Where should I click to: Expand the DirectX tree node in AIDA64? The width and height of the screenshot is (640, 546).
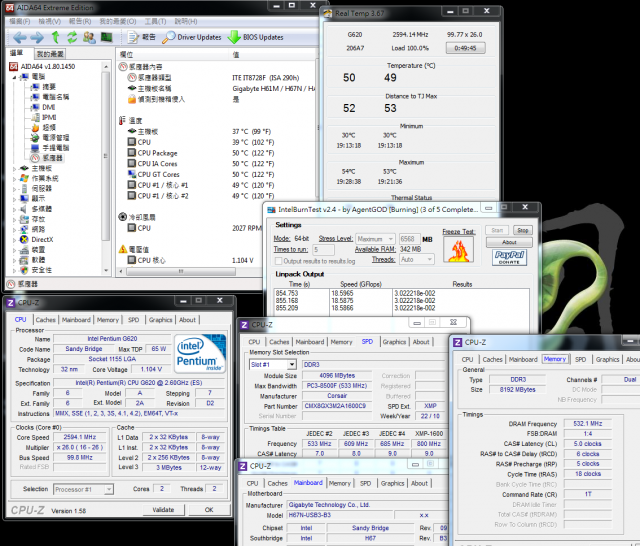click(14, 240)
